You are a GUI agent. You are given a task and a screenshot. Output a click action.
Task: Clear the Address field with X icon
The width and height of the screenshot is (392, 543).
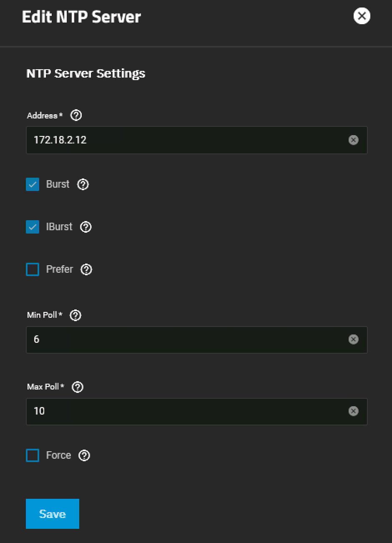point(353,140)
